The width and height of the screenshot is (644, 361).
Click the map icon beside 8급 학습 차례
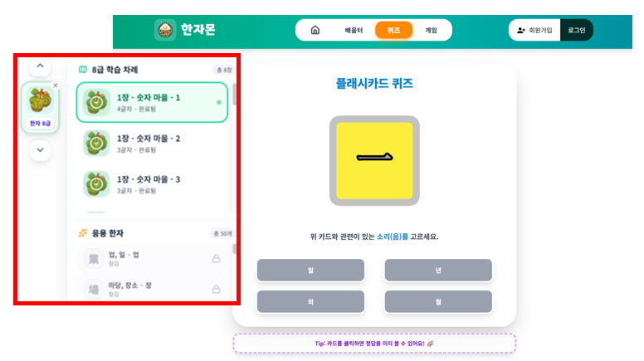tap(82, 70)
